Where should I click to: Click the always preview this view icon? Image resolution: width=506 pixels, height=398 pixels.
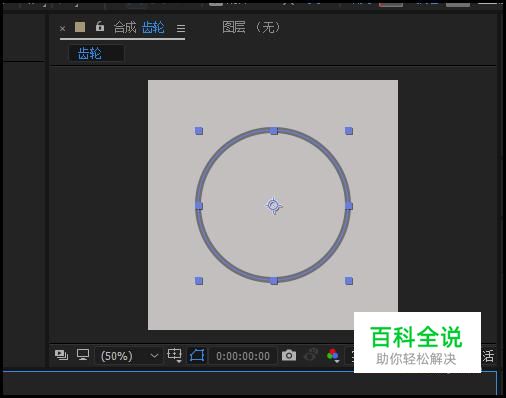[x=61, y=355]
